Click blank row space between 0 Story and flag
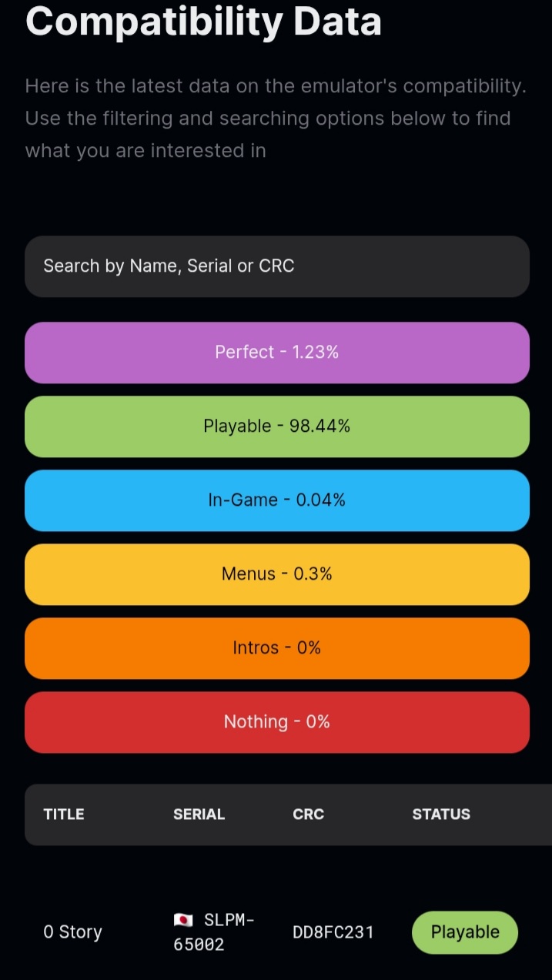The height and width of the screenshot is (980, 552). tap(137, 932)
